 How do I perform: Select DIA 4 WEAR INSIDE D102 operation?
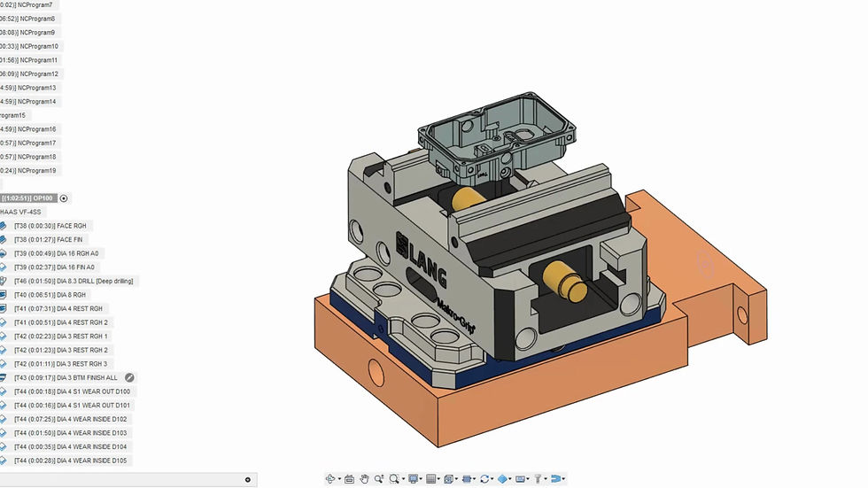70,420
